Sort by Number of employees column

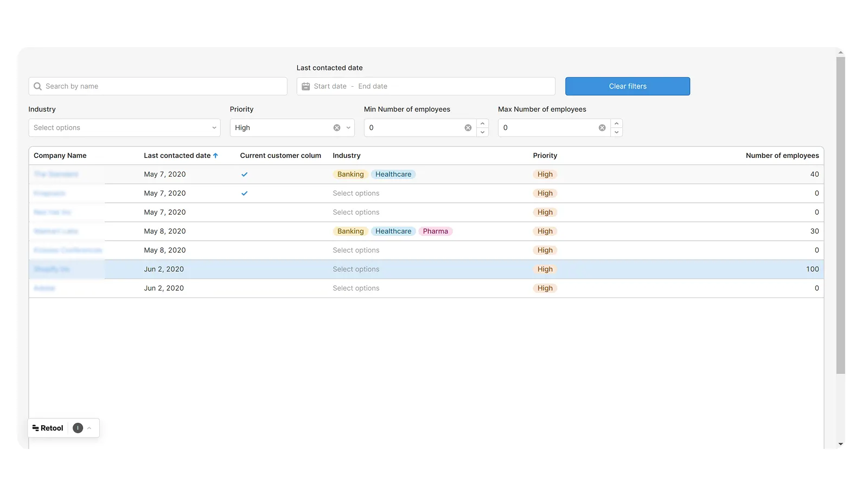click(782, 156)
